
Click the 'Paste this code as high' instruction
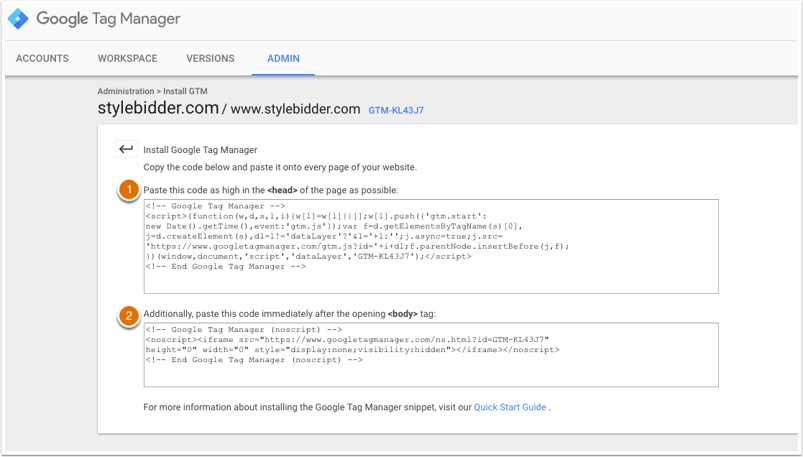pos(271,190)
